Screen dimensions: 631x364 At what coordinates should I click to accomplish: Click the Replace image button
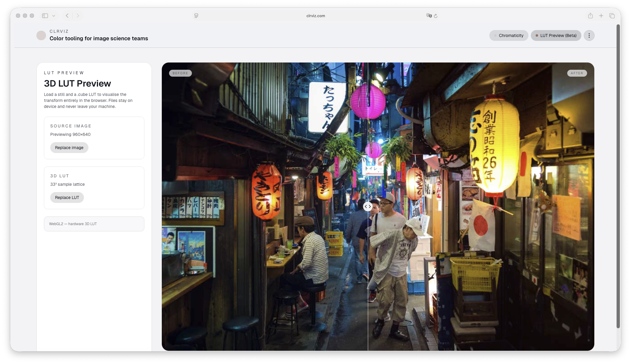(x=69, y=148)
